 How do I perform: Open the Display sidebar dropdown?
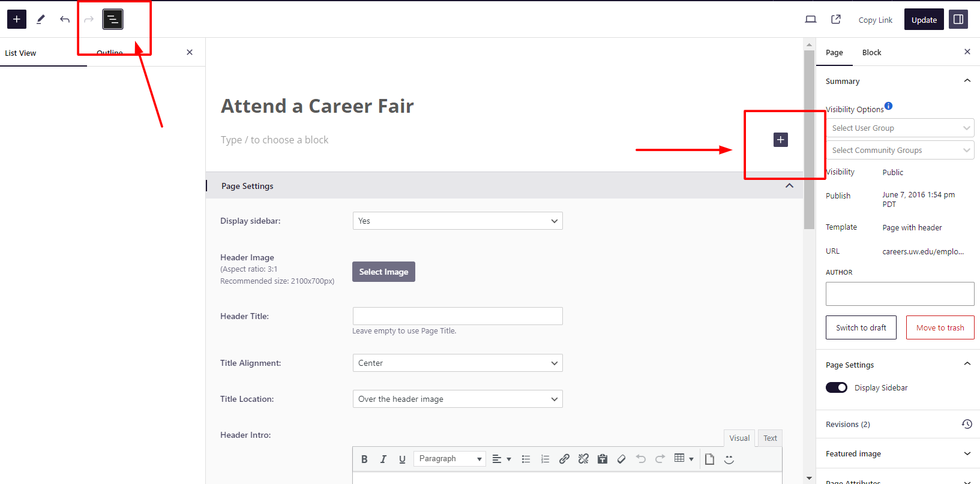[x=457, y=221]
